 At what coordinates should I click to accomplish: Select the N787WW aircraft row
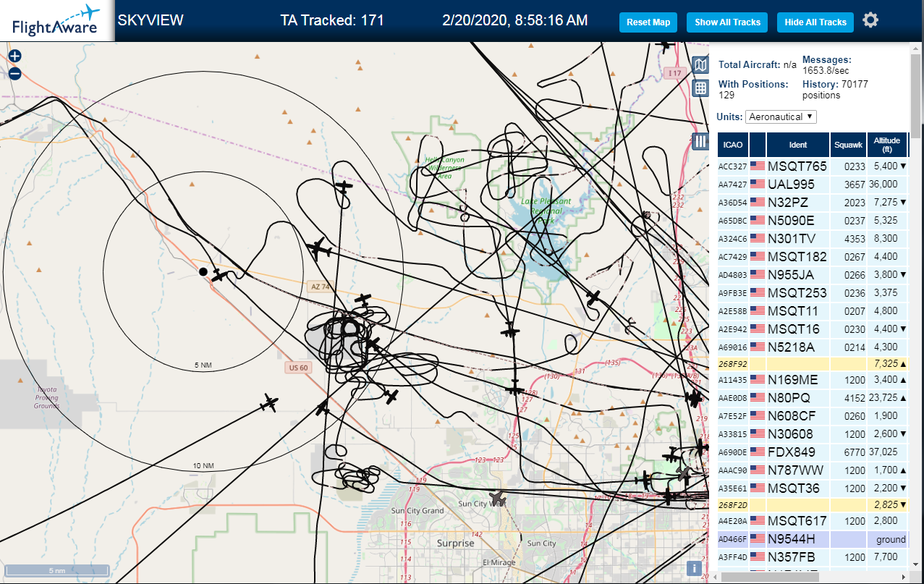813,470
